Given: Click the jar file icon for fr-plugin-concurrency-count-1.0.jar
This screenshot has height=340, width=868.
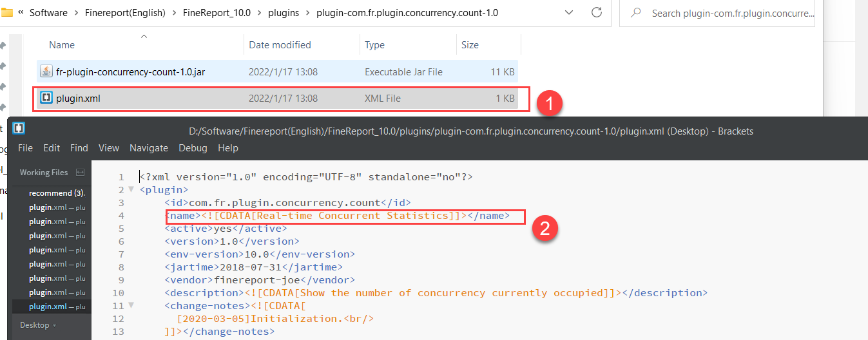Looking at the screenshot, I should click(46, 72).
